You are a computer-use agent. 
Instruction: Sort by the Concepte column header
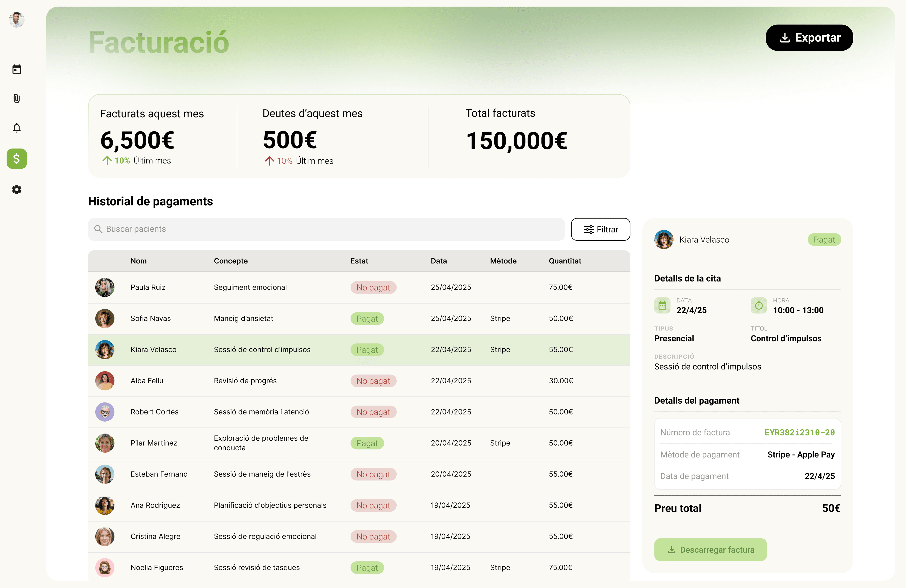231,261
